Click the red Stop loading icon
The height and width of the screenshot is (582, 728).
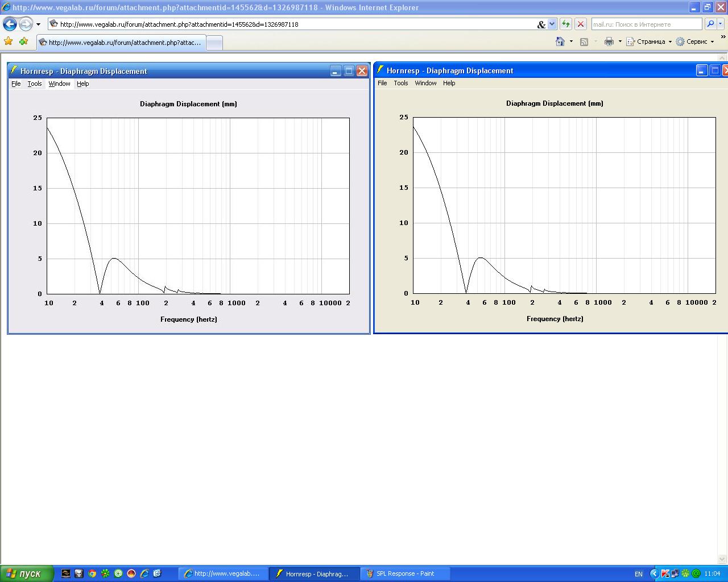click(580, 24)
